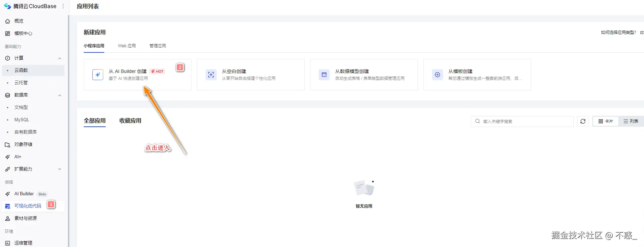Click the 概览 home icon
Viewport: 644px width, 247px height.
coord(8,21)
